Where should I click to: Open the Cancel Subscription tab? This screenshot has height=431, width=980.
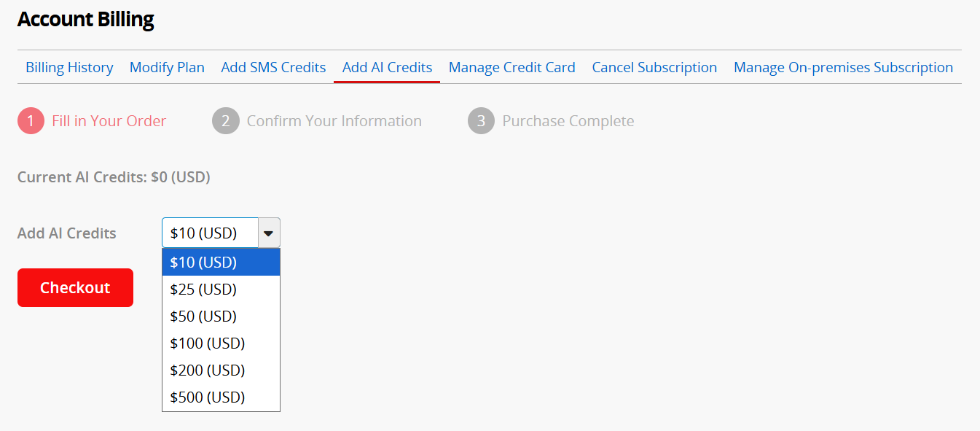[x=654, y=68]
